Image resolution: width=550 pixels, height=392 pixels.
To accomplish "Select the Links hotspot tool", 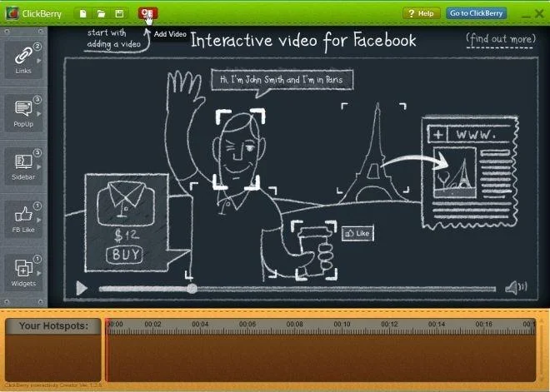I will coord(23,60).
